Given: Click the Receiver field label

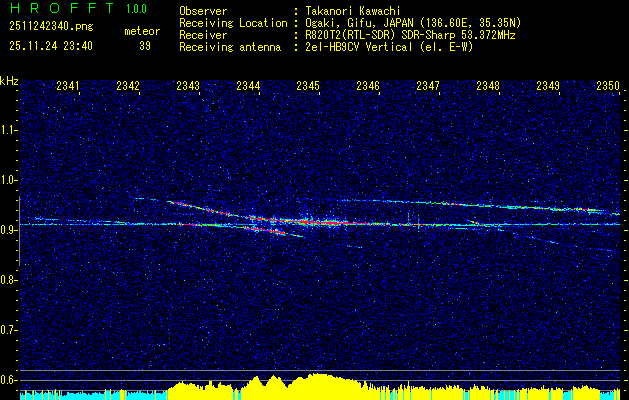Looking at the screenshot, I should point(203,35).
